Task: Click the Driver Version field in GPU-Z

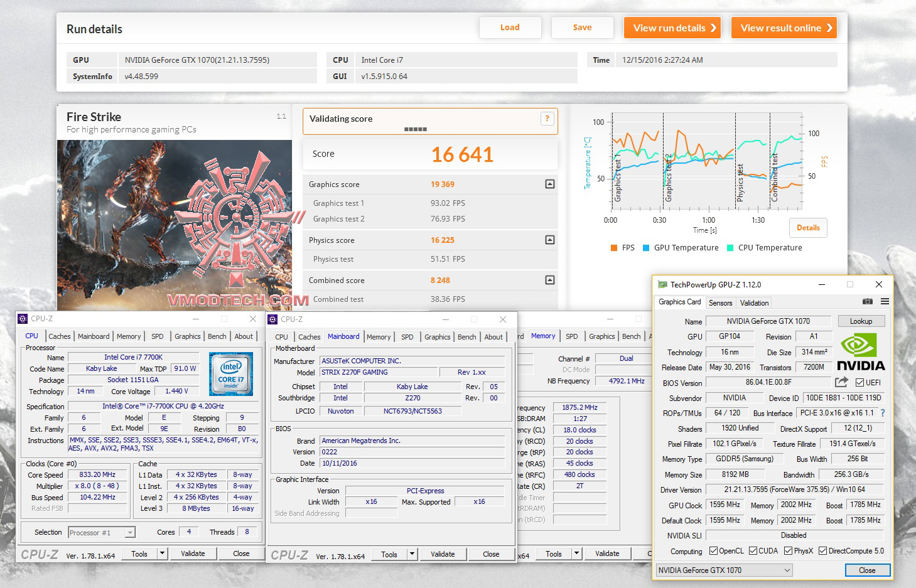Action: coord(794,489)
